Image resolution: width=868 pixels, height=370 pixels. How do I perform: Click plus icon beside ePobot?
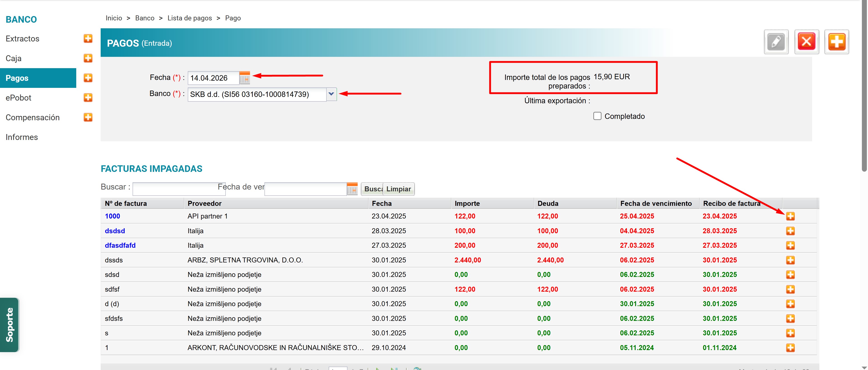(x=88, y=97)
